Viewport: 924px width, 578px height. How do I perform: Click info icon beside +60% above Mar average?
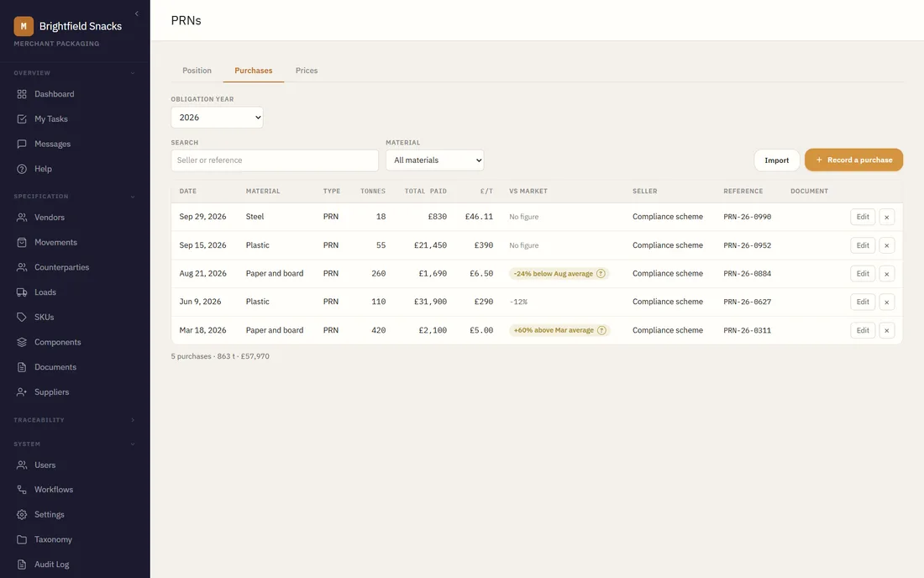pos(601,330)
